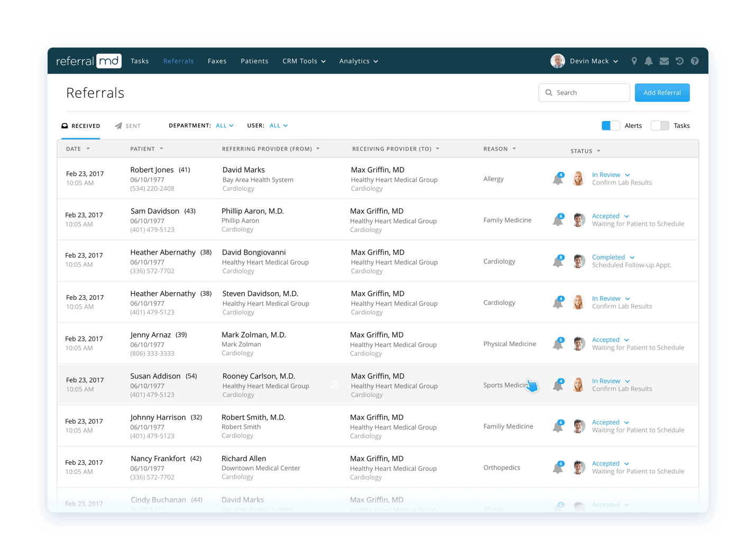Click the alert bell for Johnny Harrison

point(558,426)
